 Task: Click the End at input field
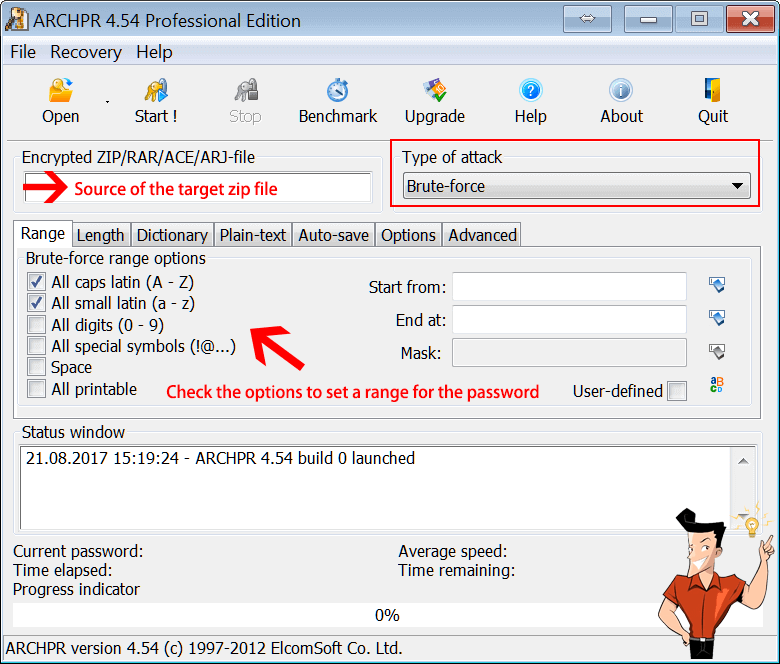(x=570, y=319)
